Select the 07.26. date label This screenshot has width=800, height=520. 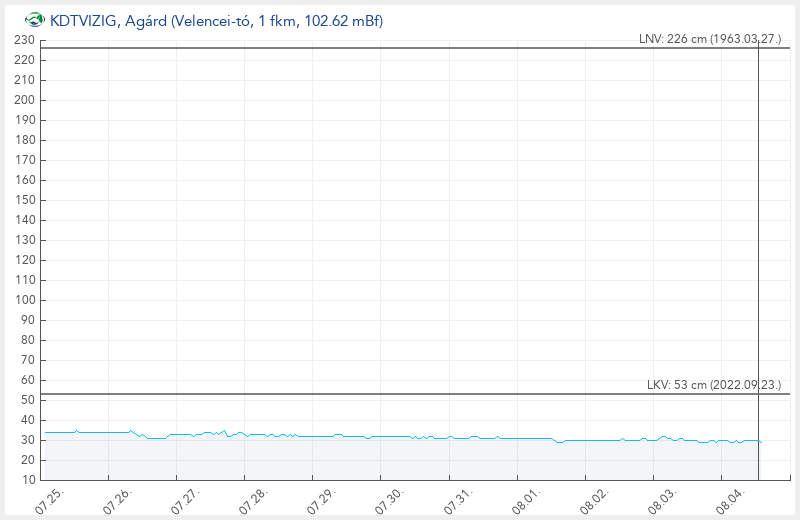coord(118,501)
